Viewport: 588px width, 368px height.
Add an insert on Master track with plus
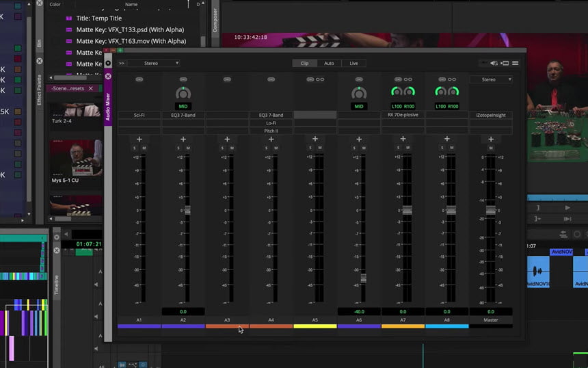(x=491, y=139)
